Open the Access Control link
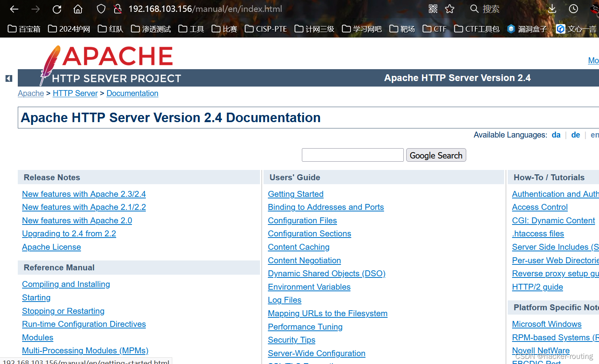 pyautogui.click(x=540, y=207)
